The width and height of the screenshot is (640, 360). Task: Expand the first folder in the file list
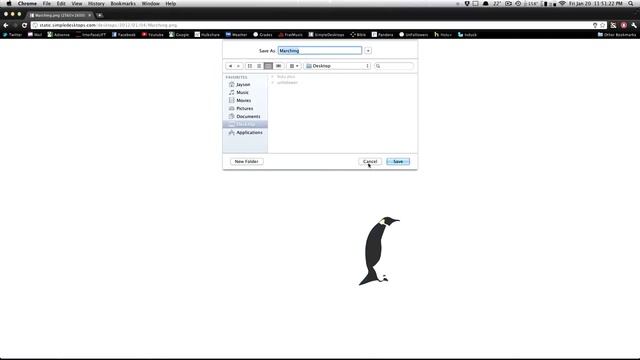click(272, 77)
